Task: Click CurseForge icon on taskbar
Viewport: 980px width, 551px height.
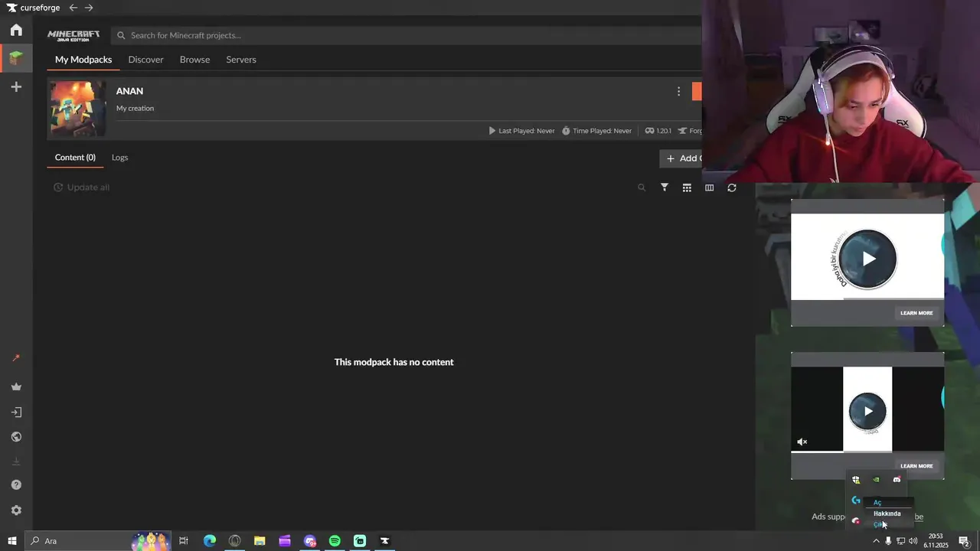Action: pyautogui.click(x=385, y=541)
